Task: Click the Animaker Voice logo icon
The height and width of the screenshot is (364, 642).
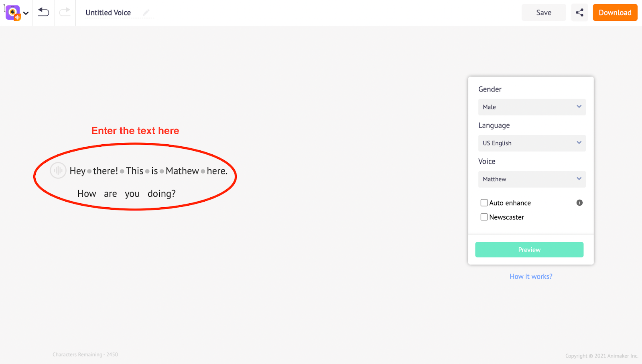Action: (13, 13)
